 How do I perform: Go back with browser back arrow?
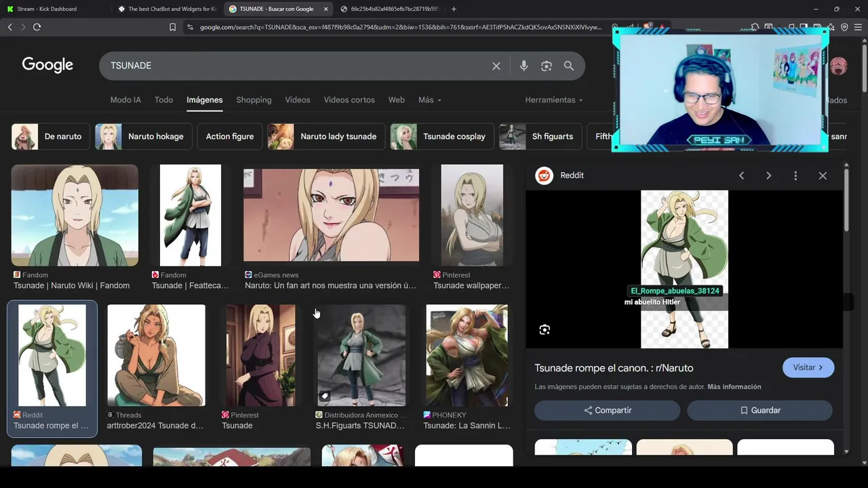(x=9, y=27)
